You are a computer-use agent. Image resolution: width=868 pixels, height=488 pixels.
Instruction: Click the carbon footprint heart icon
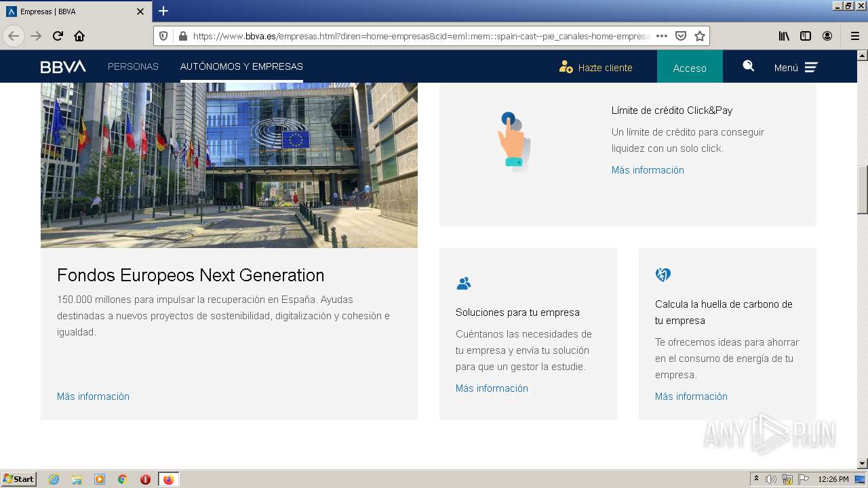663,274
